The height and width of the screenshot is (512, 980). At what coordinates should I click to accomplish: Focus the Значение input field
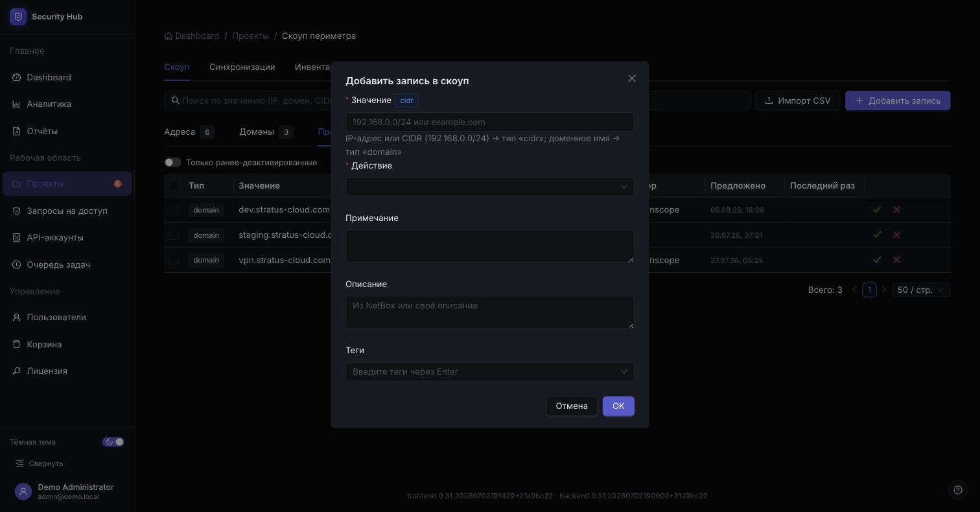490,122
